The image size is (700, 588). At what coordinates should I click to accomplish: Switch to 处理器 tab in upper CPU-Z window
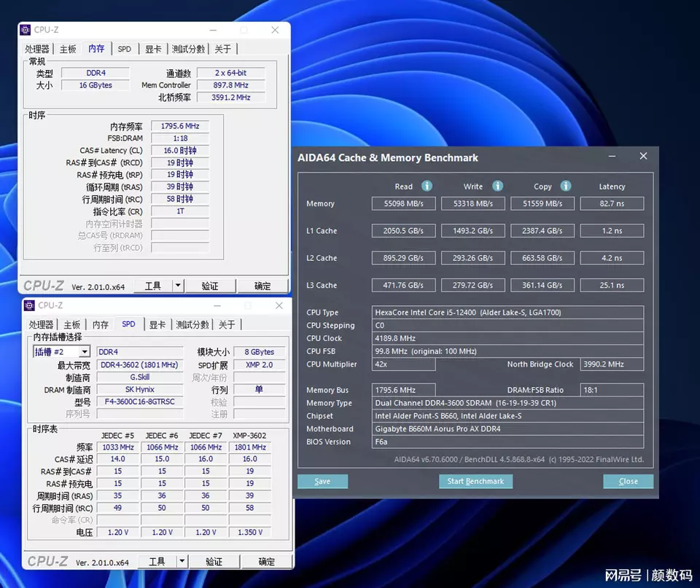click(x=37, y=49)
